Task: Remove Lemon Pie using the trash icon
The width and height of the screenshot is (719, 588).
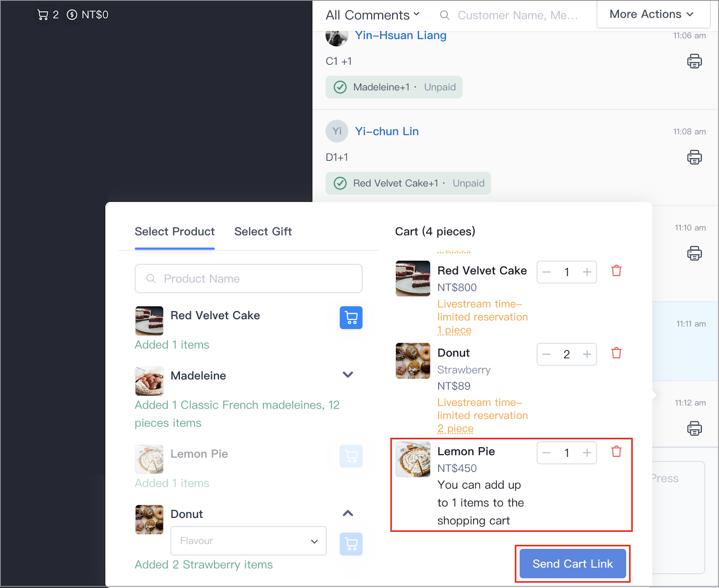Action: point(616,451)
